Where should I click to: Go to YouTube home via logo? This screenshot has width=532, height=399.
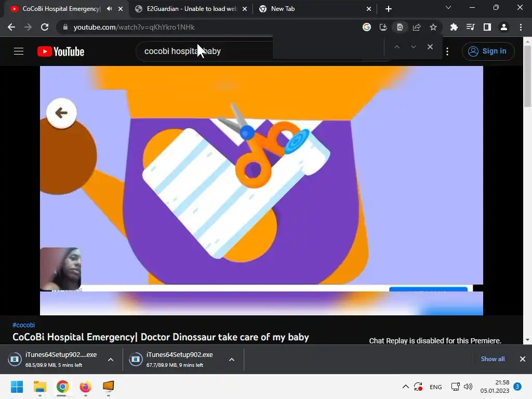coord(61,51)
